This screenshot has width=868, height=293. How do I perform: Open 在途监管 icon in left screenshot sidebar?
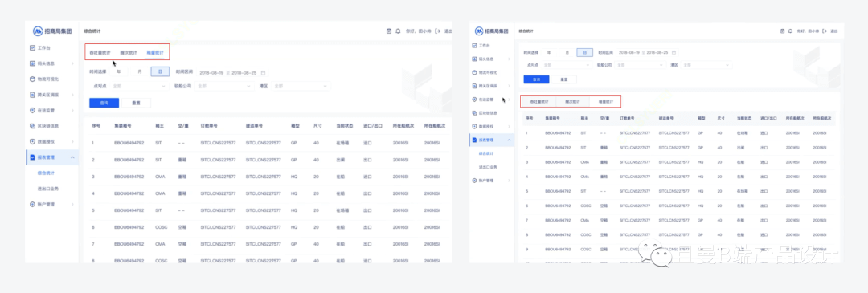(33, 110)
